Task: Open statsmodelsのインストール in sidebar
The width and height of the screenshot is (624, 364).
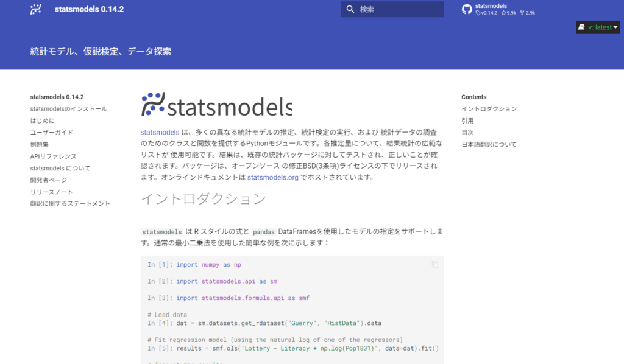Action: (68, 109)
